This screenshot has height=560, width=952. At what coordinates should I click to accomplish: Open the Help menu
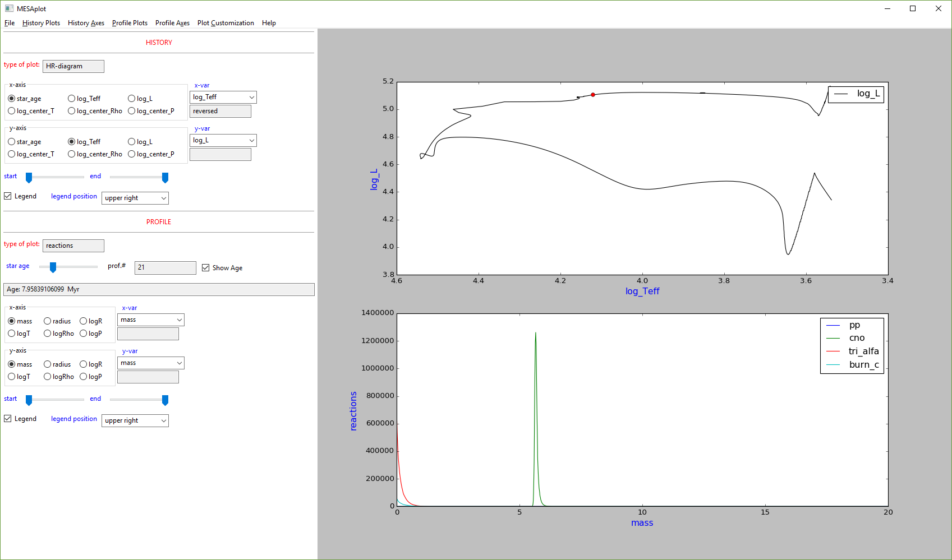pyautogui.click(x=269, y=23)
